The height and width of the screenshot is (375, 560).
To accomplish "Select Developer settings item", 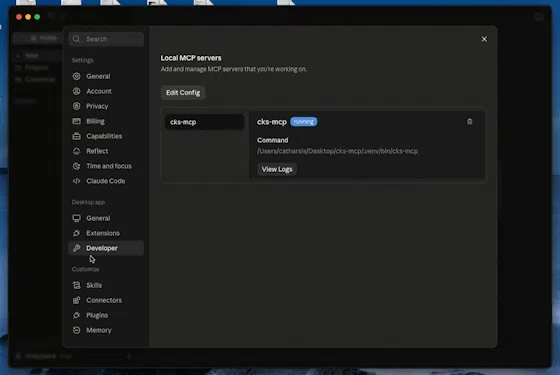I will coord(106,248).
